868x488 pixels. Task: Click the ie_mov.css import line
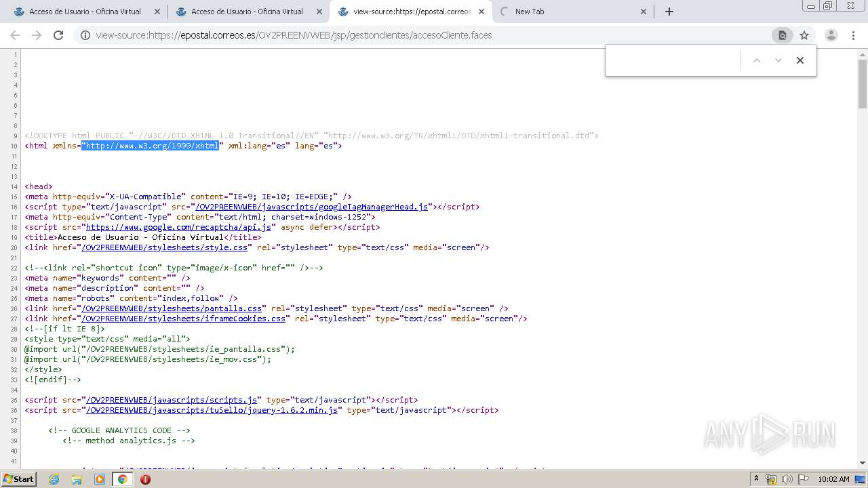point(148,359)
